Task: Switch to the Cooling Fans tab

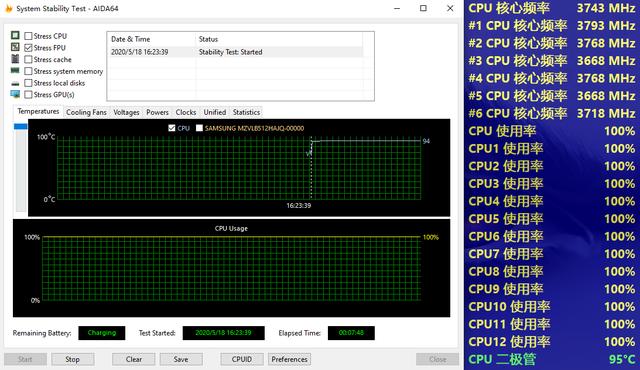Action: click(x=86, y=112)
